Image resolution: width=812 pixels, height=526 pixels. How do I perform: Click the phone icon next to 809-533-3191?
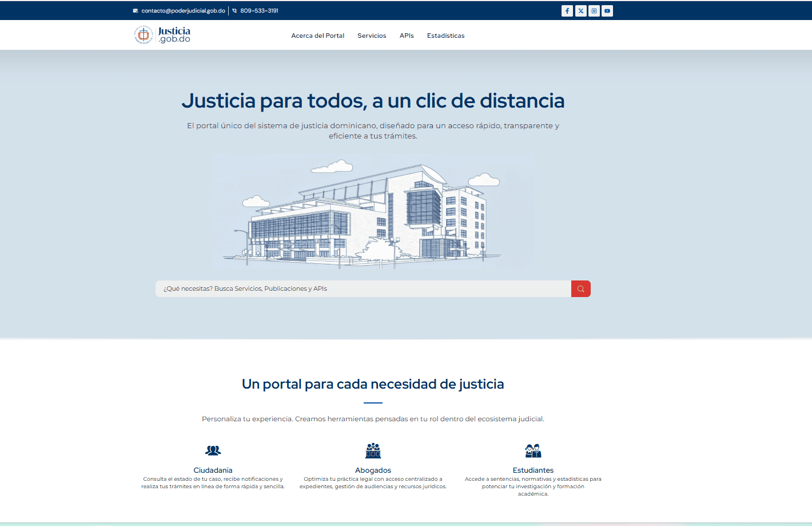pyautogui.click(x=234, y=10)
